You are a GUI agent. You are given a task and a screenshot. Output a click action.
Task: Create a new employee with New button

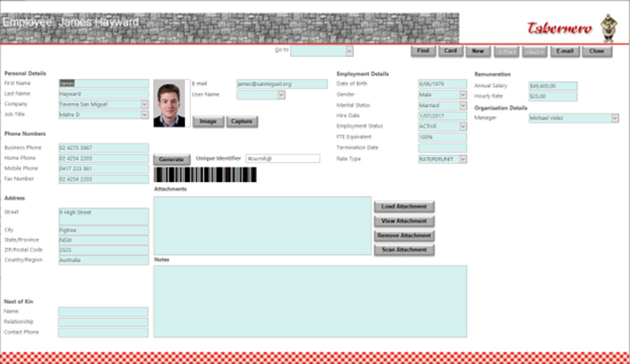[477, 51]
